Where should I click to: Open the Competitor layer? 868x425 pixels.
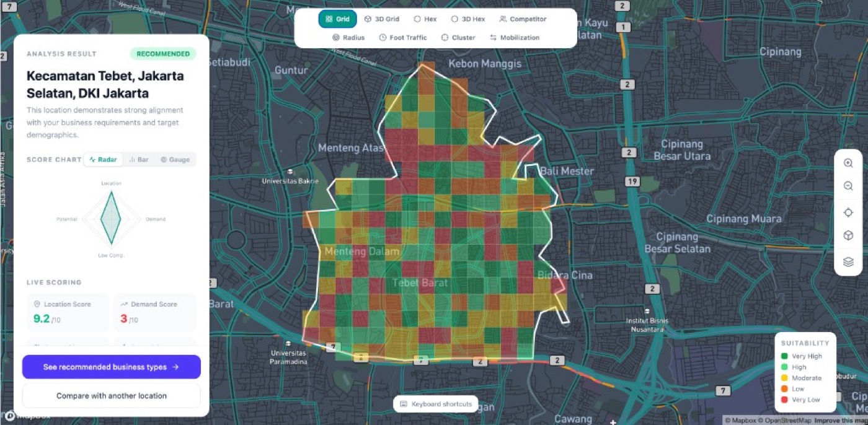(523, 19)
